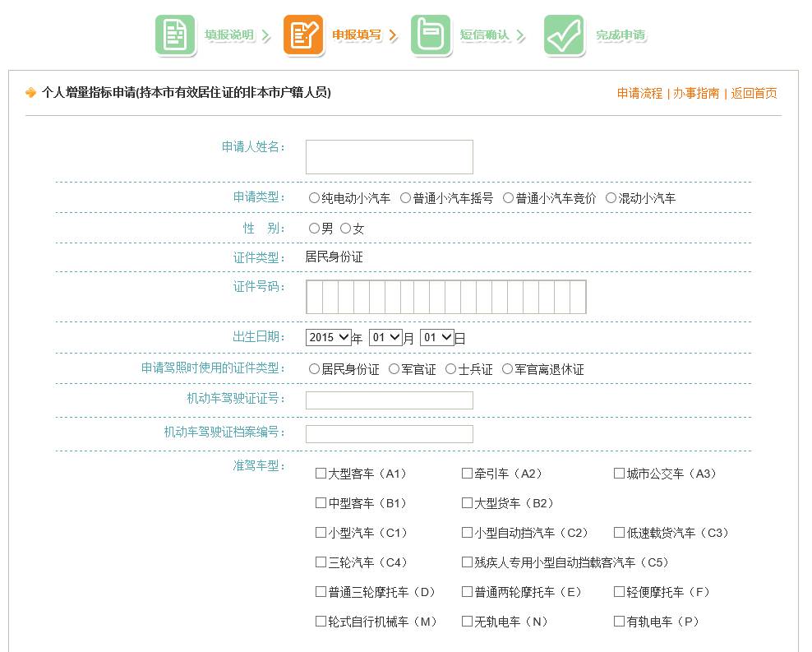812x652 pixels.
Task: Open the 申请流程 link
Action: tap(639, 93)
